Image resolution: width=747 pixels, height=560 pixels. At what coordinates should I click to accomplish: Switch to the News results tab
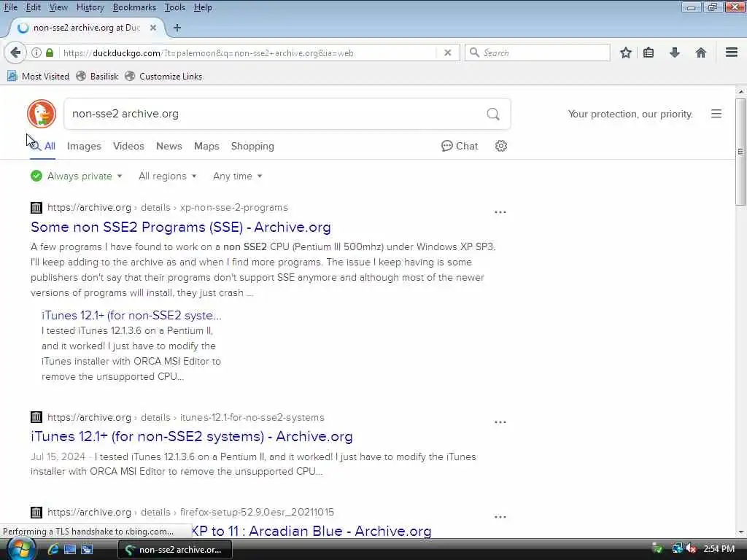(169, 146)
